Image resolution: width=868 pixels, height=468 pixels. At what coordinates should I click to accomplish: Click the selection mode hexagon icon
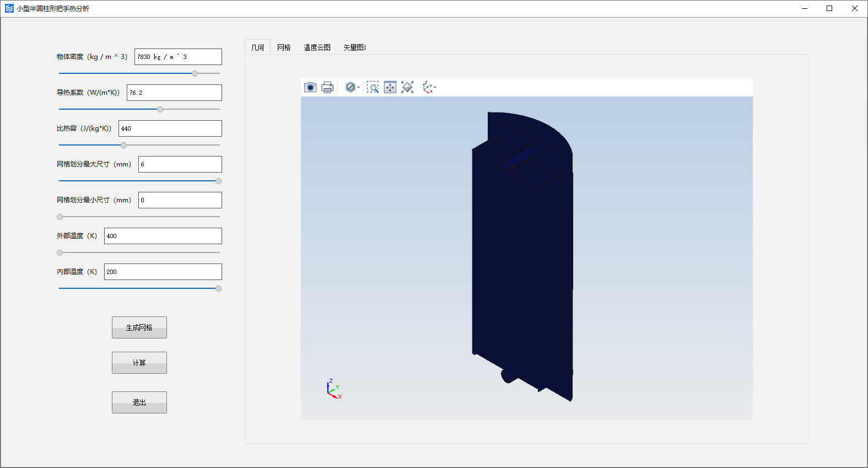coord(350,87)
